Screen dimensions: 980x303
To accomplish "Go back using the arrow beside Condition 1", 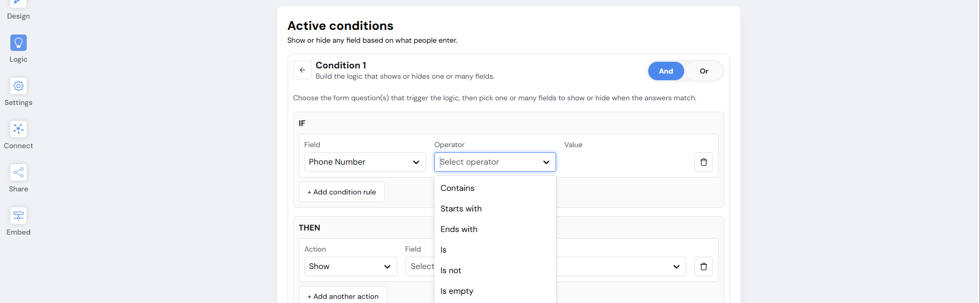I will point(302,70).
